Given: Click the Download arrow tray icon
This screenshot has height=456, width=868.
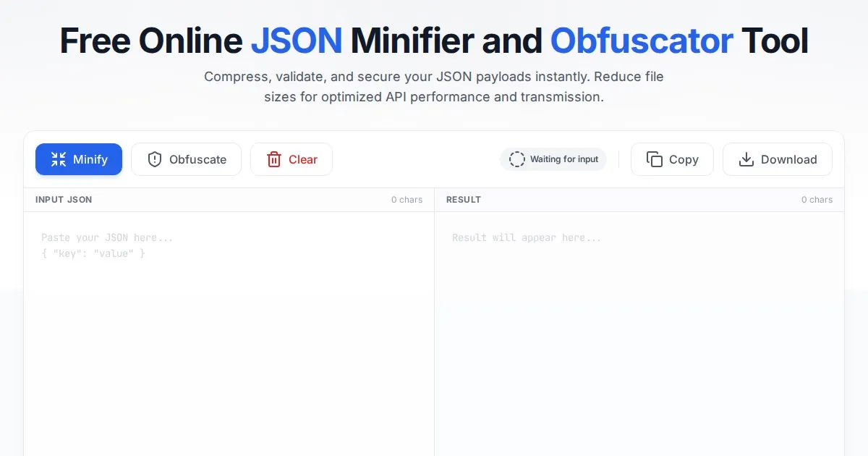Looking at the screenshot, I should (x=746, y=159).
